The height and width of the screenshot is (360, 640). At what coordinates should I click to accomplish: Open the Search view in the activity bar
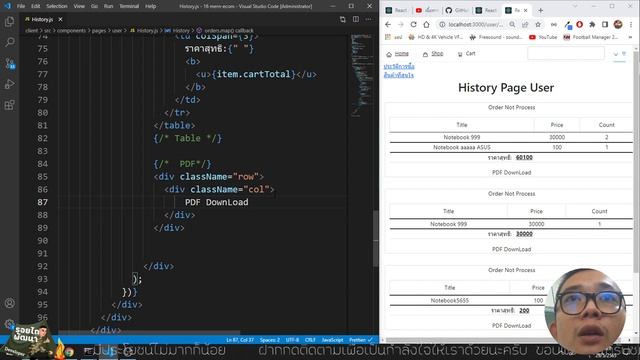pyautogui.click(x=9, y=42)
